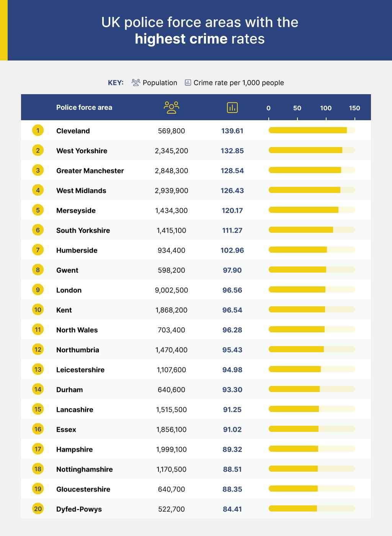Image resolution: width=392 pixels, height=536 pixels.
Task: Click the 150 axis label in header
Action: (x=354, y=108)
